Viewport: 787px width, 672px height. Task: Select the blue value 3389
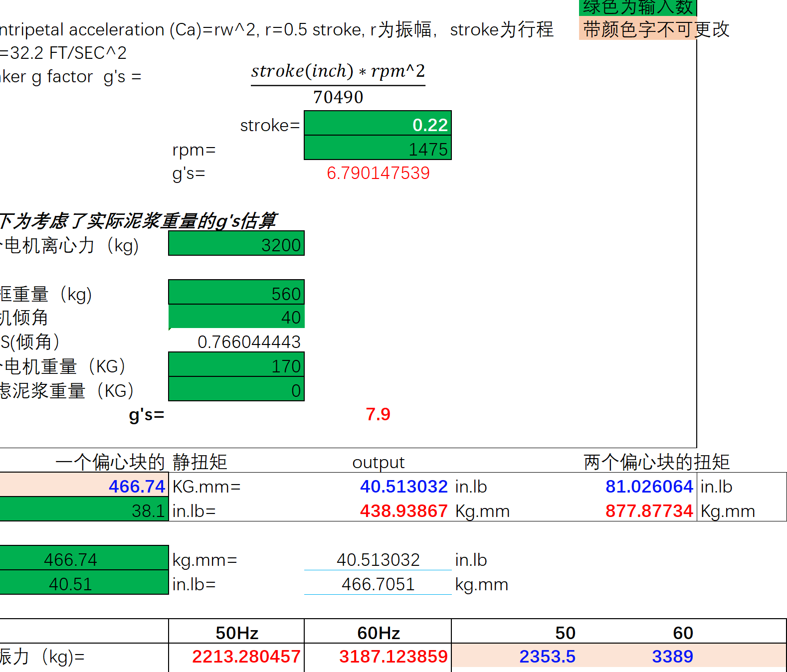coord(672,657)
